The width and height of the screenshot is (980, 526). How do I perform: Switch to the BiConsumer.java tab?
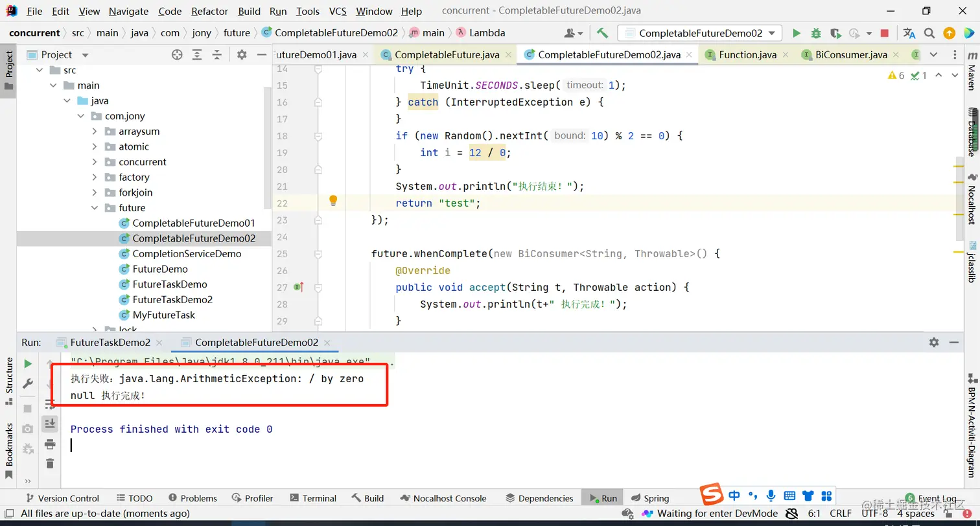[x=851, y=55]
